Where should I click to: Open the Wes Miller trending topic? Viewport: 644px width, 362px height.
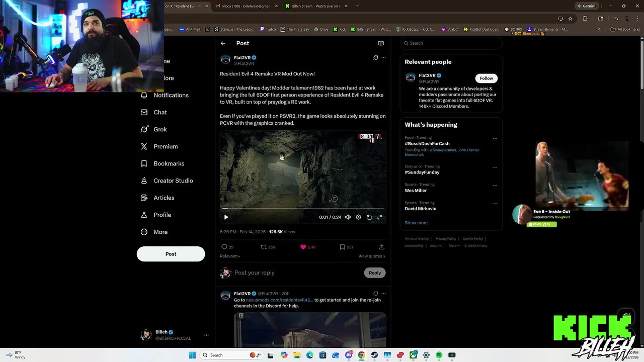[416, 191]
